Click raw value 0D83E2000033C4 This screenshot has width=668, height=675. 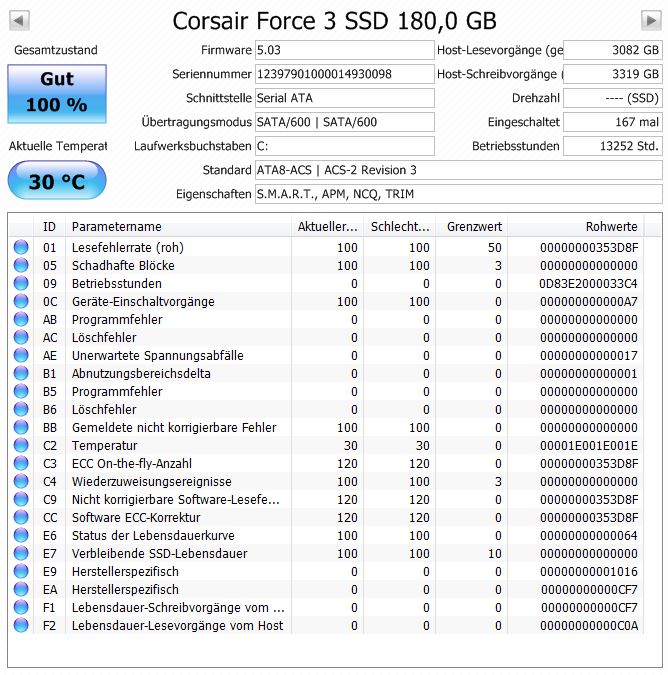click(588, 284)
